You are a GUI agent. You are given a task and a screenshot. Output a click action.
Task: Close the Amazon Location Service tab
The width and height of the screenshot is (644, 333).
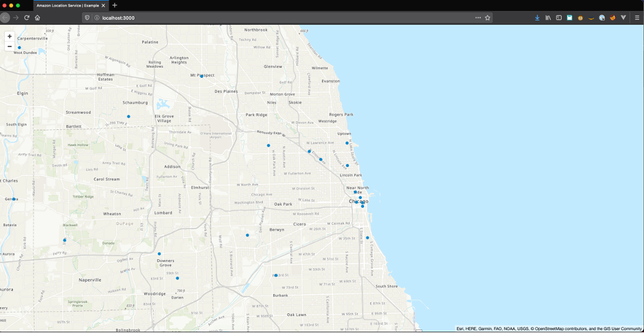[103, 5]
